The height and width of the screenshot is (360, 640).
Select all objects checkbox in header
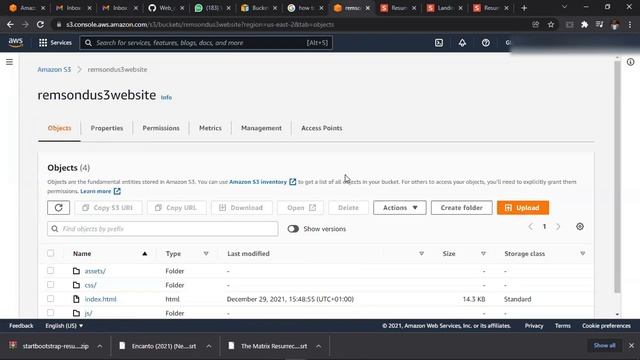click(x=51, y=253)
